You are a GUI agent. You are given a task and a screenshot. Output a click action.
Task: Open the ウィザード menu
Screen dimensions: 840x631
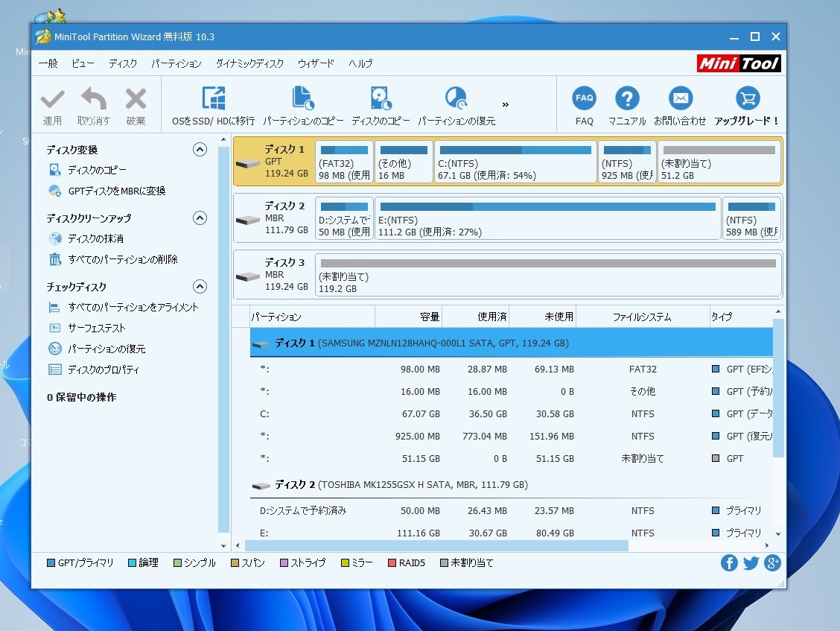pos(316,63)
